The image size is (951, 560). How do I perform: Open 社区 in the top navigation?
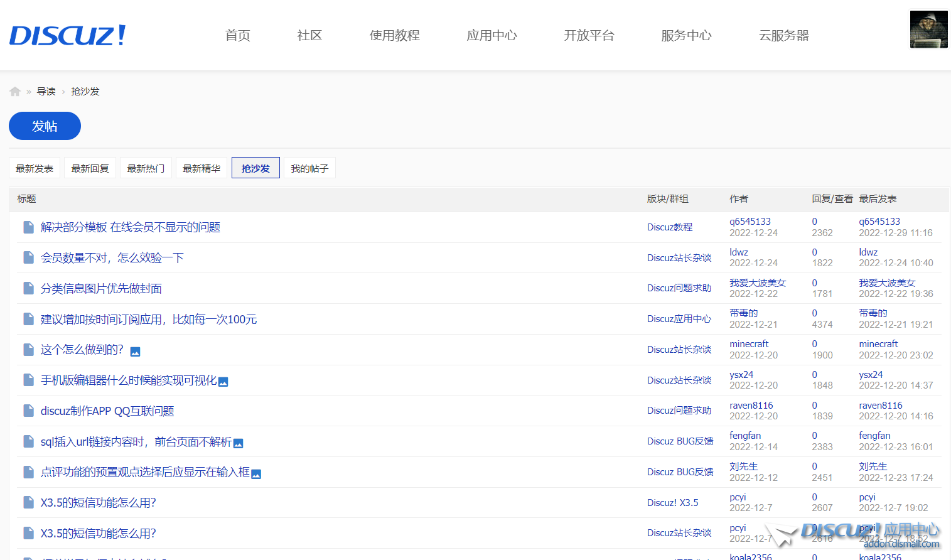(x=309, y=35)
